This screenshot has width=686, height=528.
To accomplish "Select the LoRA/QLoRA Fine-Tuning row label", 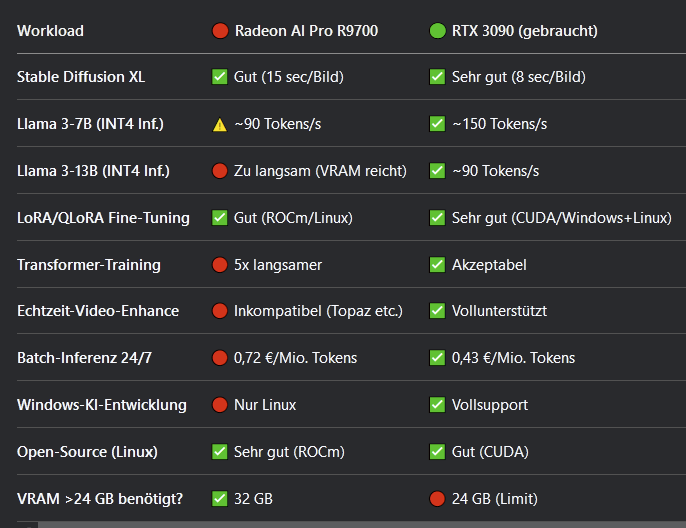I will pos(103,218).
